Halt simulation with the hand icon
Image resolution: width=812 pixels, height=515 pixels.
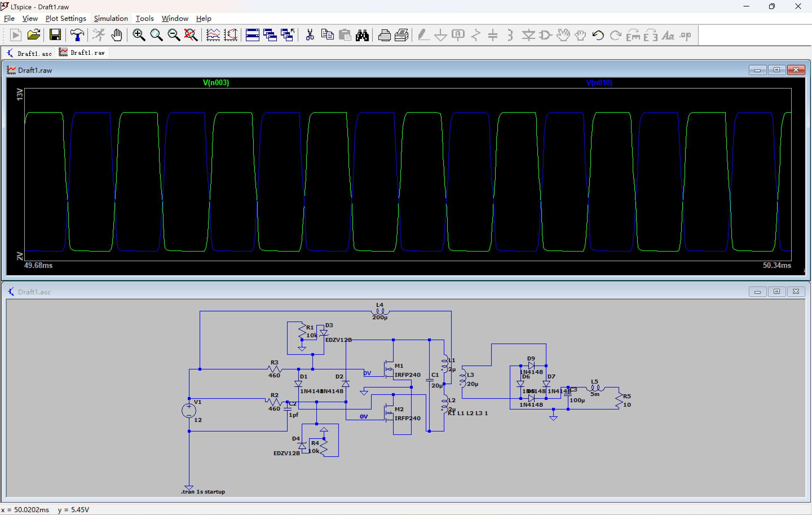(117, 35)
